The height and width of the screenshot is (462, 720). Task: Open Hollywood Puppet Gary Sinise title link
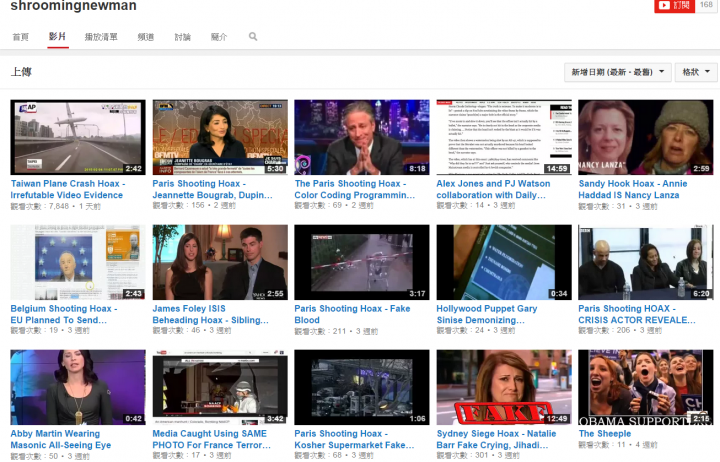(487, 314)
